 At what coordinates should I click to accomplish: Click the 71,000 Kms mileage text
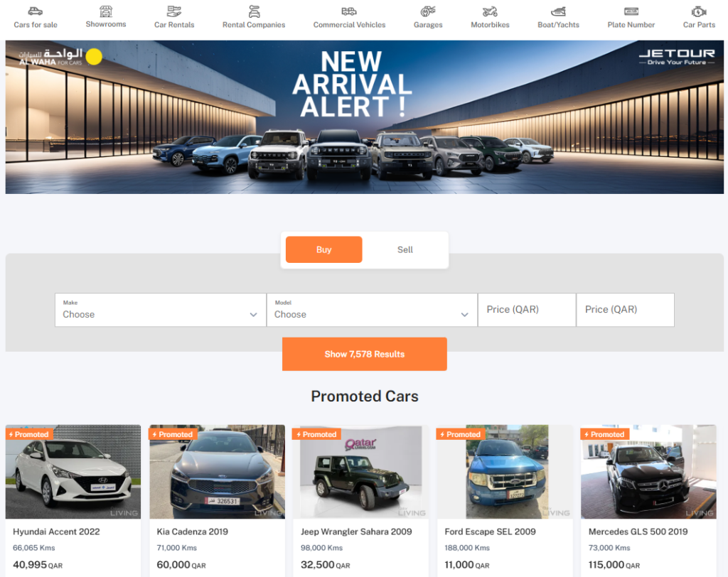[x=177, y=548]
